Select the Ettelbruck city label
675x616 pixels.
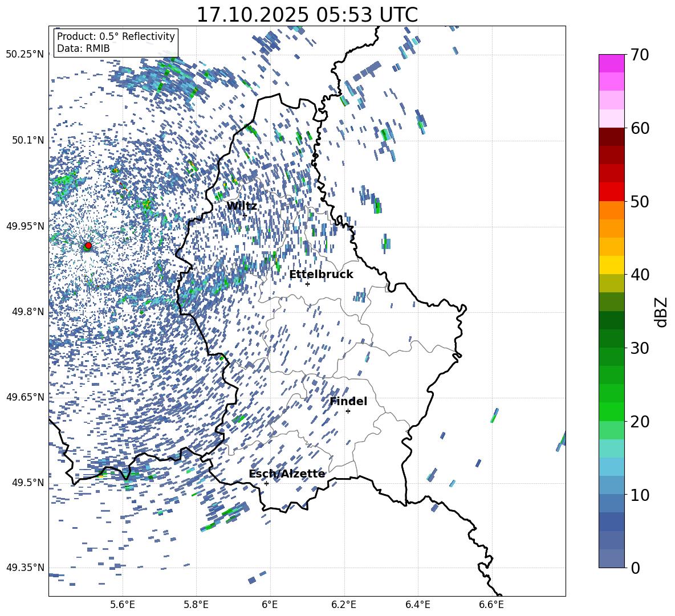(321, 274)
